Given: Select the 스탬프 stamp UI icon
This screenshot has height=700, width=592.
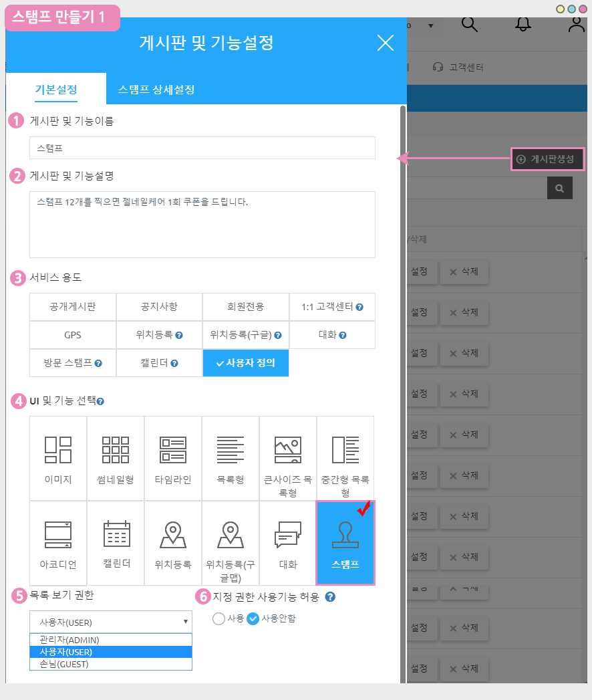Looking at the screenshot, I should point(345,543).
